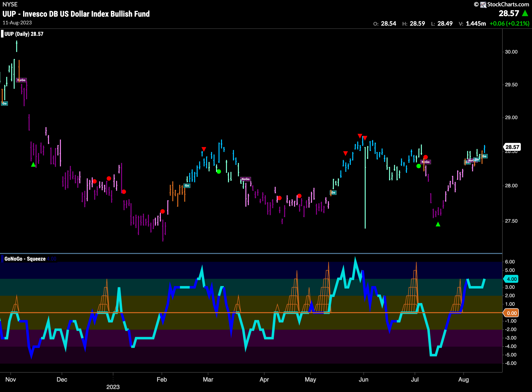The height and width of the screenshot is (392, 532).
Task: Select the red dot at start of February
Action: 163,211
